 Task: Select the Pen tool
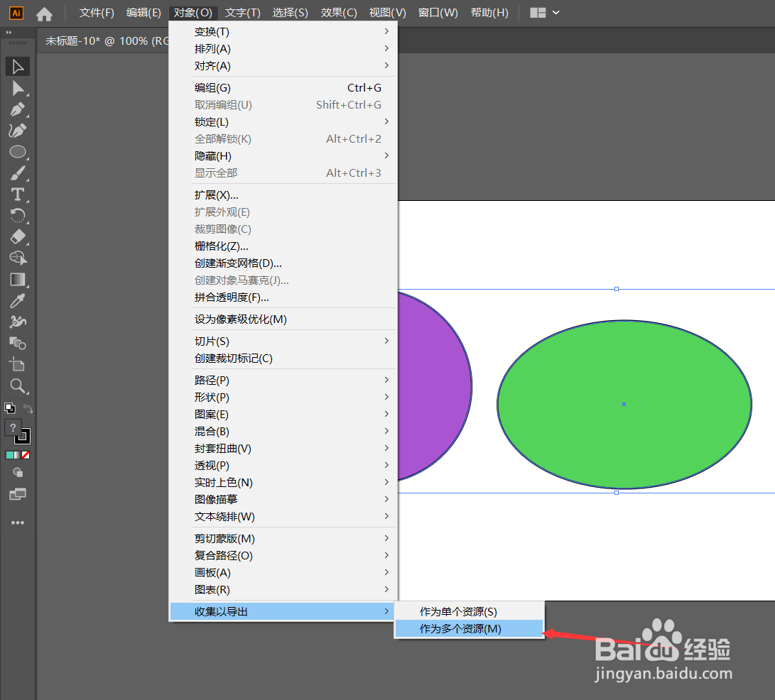coord(18,109)
